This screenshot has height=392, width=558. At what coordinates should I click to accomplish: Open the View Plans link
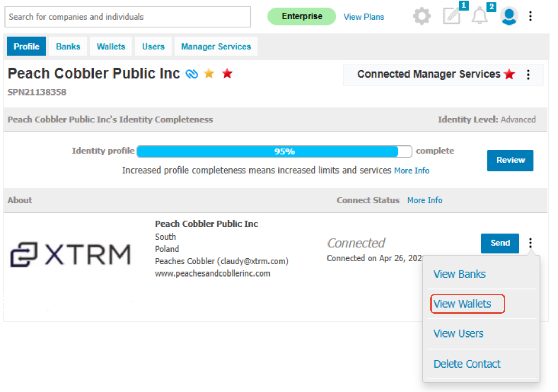point(364,17)
